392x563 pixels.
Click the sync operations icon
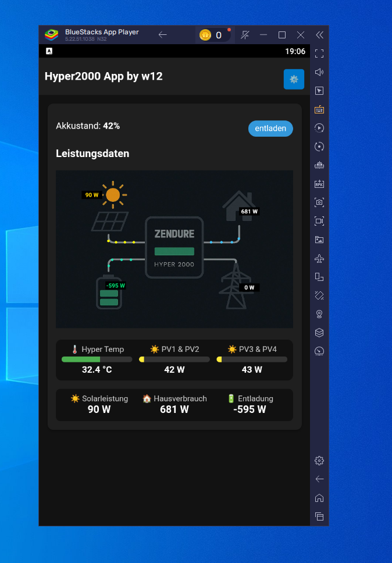click(x=319, y=147)
